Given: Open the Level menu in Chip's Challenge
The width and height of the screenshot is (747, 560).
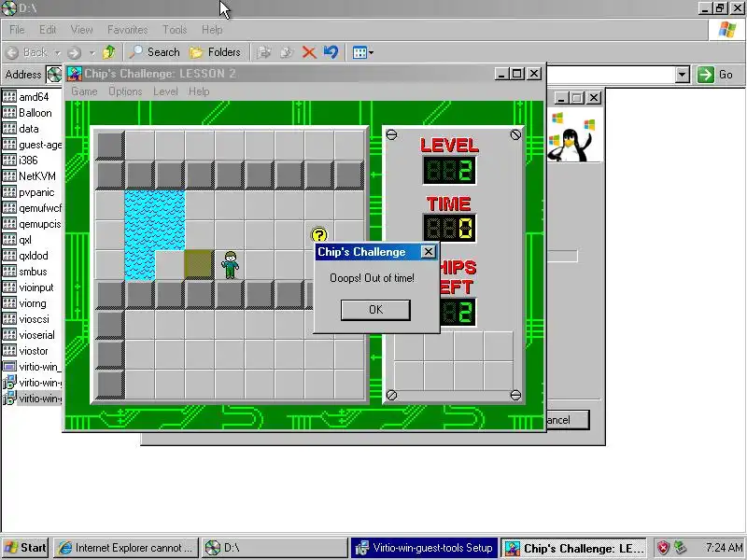Looking at the screenshot, I should (165, 91).
